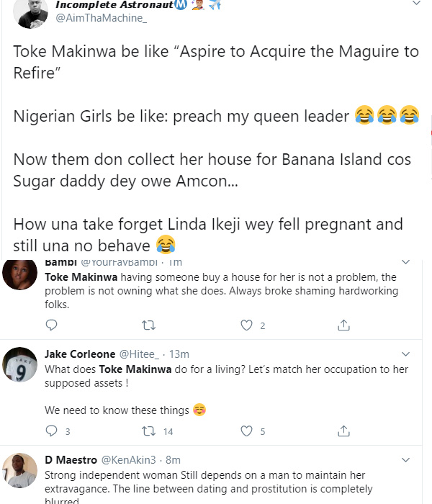Open Bambi's profile avatar

coord(20,274)
